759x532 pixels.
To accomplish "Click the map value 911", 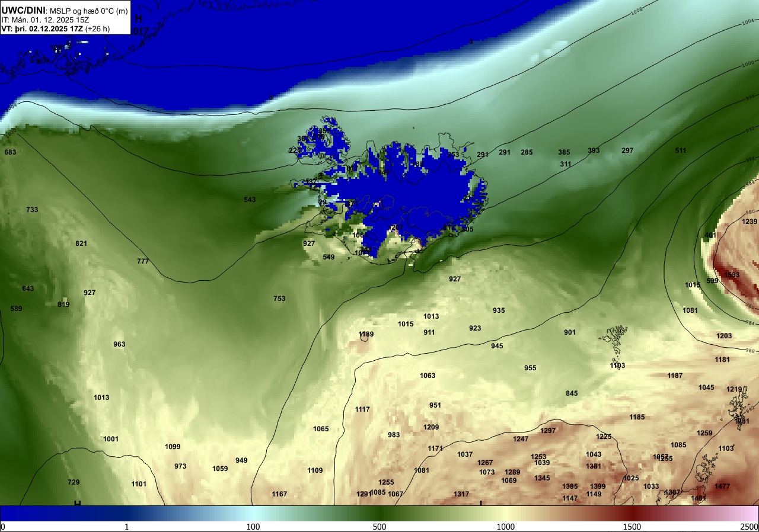I will [429, 332].
